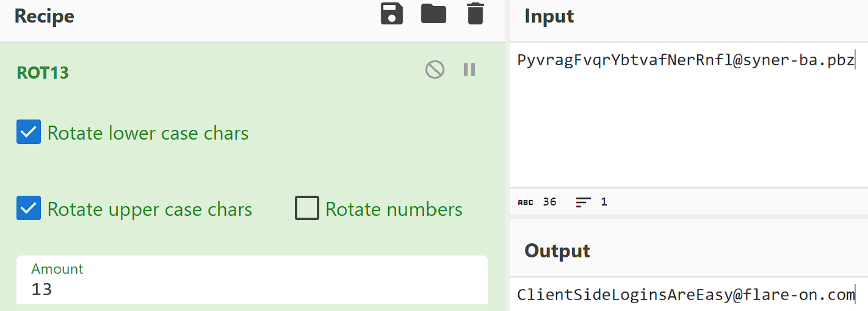Click the line count icon
The width and height of the screenshot is (868, 311).
pos(584,202)
